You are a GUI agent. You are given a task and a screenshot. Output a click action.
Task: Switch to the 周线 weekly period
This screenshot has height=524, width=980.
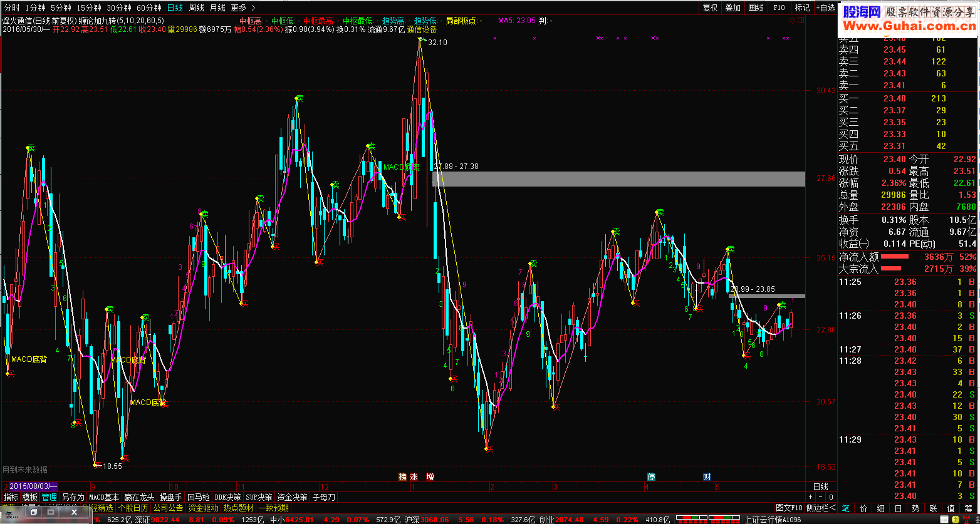[196, 8]
